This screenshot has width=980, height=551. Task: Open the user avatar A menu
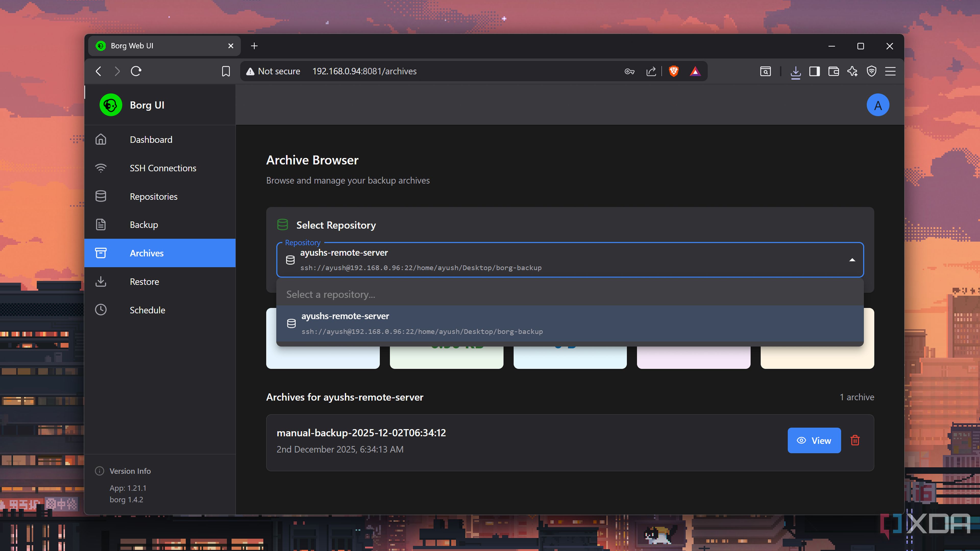click(878, 105)
